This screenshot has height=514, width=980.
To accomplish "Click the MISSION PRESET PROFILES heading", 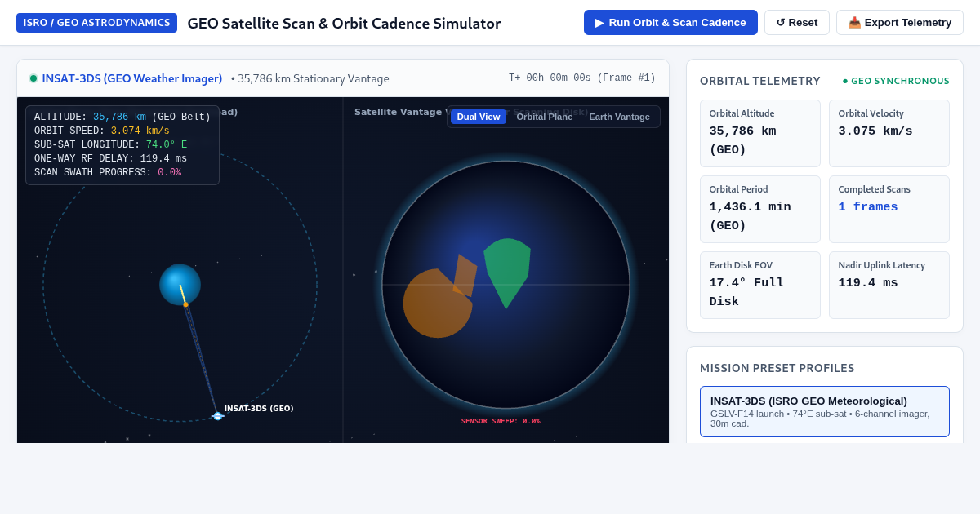I will [x=777, y=368].
